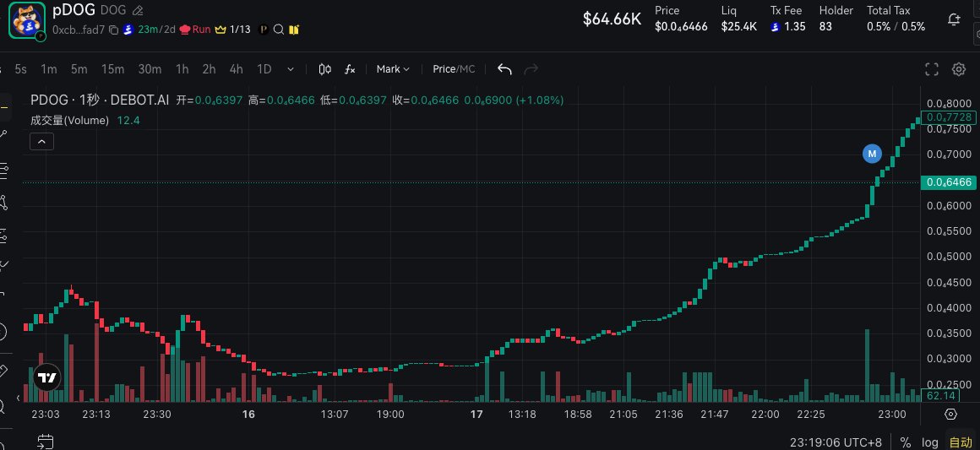Toggle 自动 auto scale

tap(961, 442)
